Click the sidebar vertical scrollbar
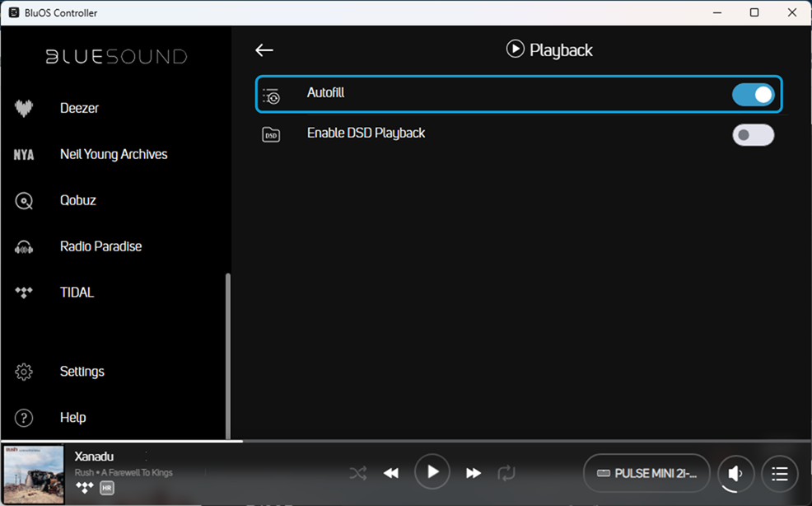 (x=228, y=356)
